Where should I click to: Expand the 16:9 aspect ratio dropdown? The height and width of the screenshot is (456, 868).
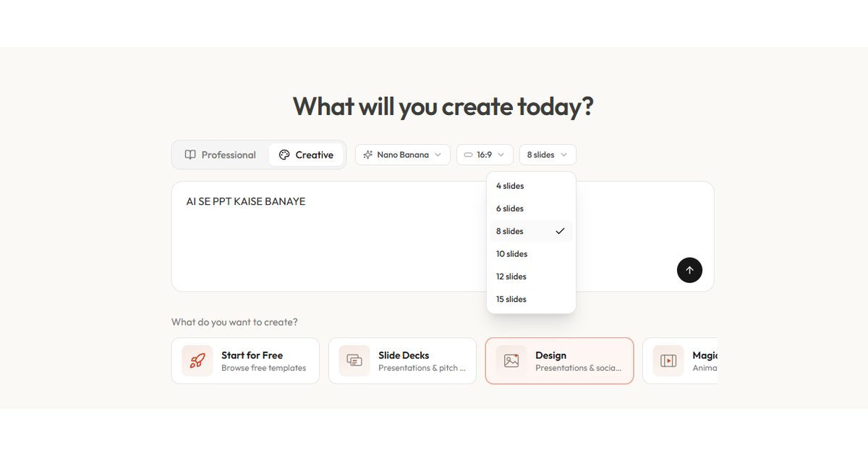point(485,155)
